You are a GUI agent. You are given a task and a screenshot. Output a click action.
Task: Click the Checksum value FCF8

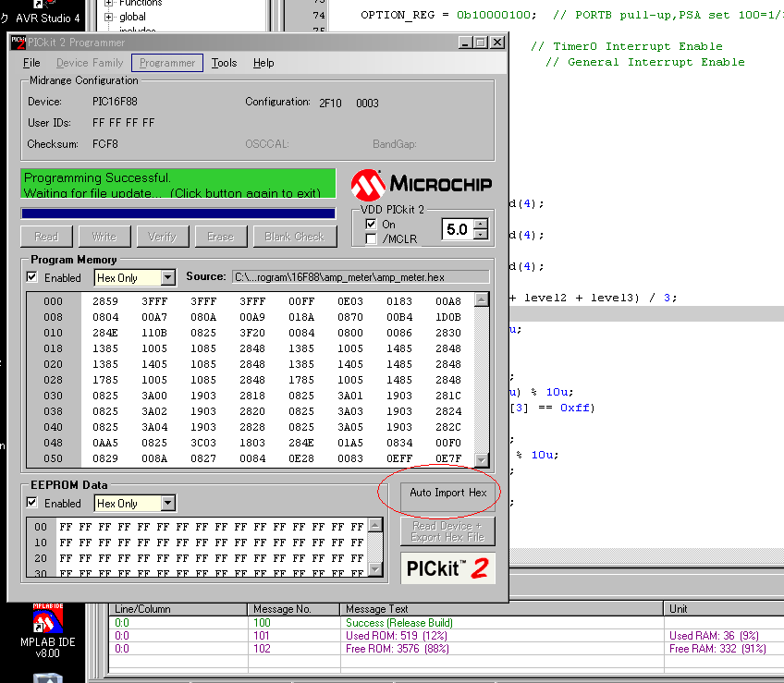click(105, 144)
